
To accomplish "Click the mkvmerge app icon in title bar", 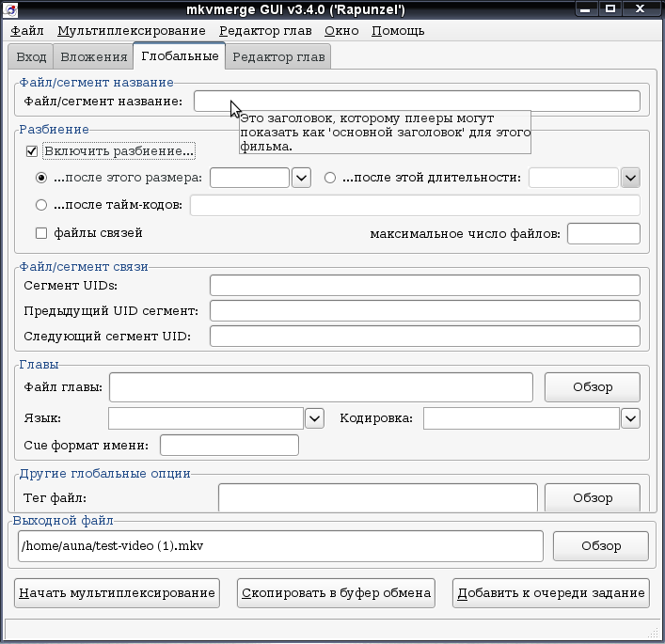I will tap(10, 9).
